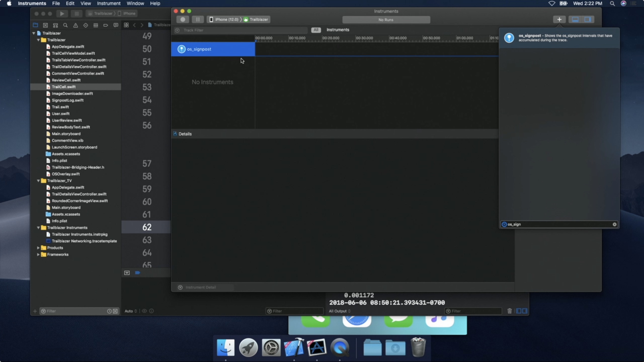The image size is (644, 362).
Task: Open the Window menu
Action: pos(135,4)
